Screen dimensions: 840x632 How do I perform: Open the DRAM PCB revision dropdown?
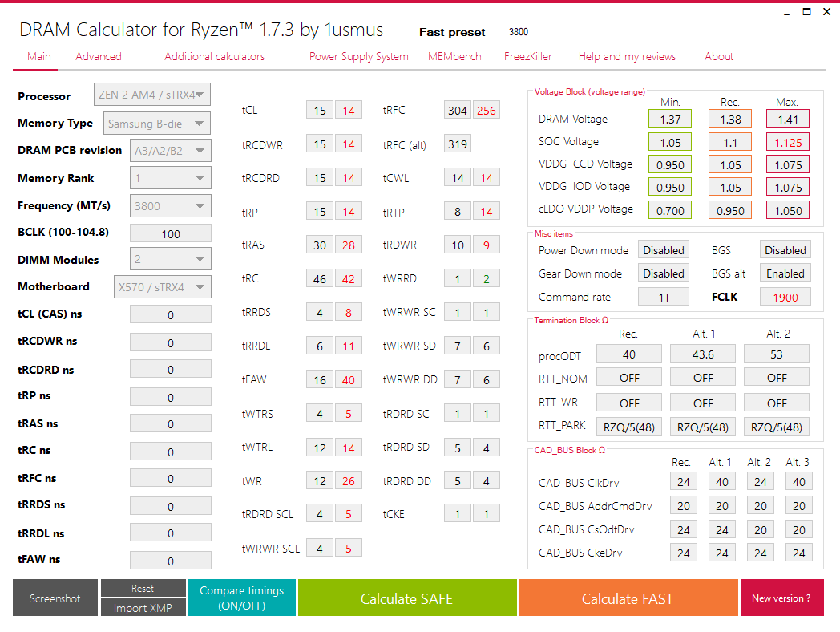coord(171,151)
